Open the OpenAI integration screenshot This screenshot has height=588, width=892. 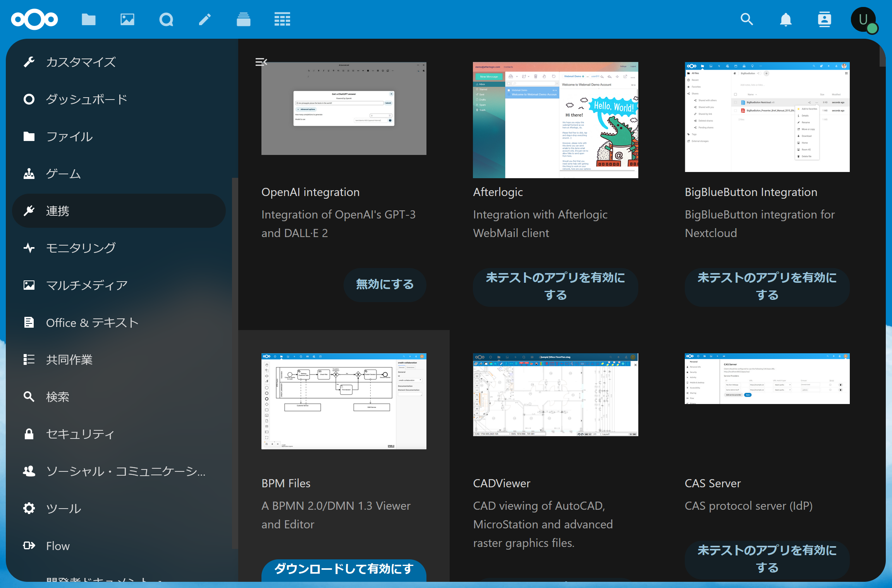pyautogui.click(x=344, y=108)
